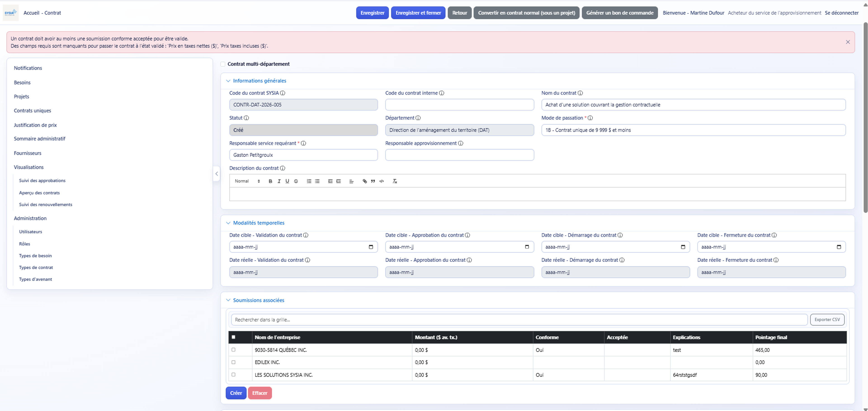This screenshot has width=868, height=411.
Task: Show info for Description du contrat
Action: click(283, 168)
